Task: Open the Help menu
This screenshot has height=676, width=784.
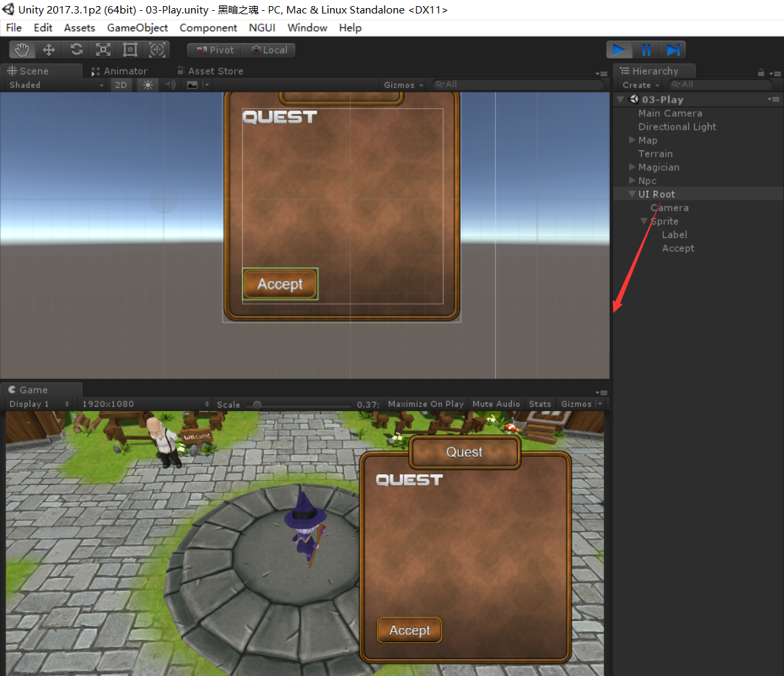Action: pyautogui.click(x=350, y=28)
